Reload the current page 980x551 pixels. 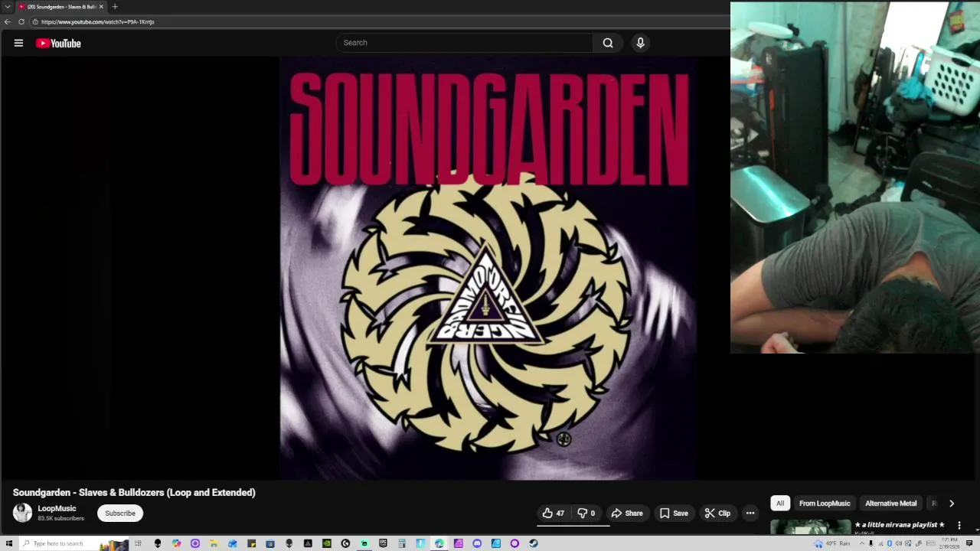tap(21, 21)
